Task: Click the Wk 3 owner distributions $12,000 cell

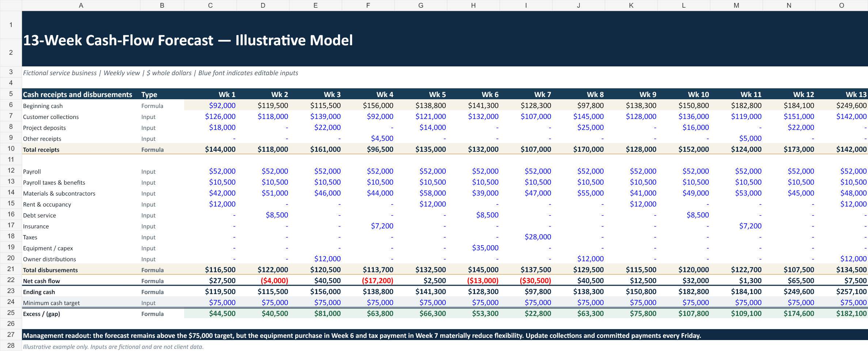Action: (x=316, y=259)
